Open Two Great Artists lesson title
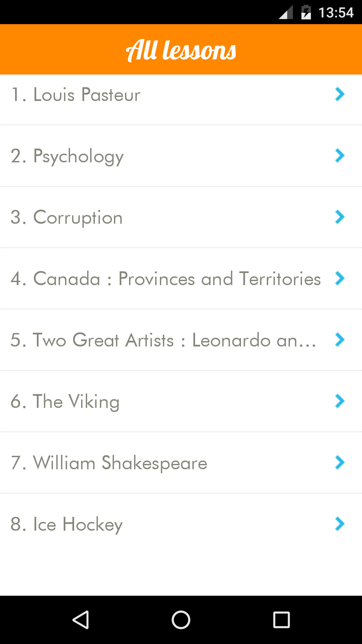Image resolution: width=362 pixels, height=644 pixels. (x=163, y=340)
